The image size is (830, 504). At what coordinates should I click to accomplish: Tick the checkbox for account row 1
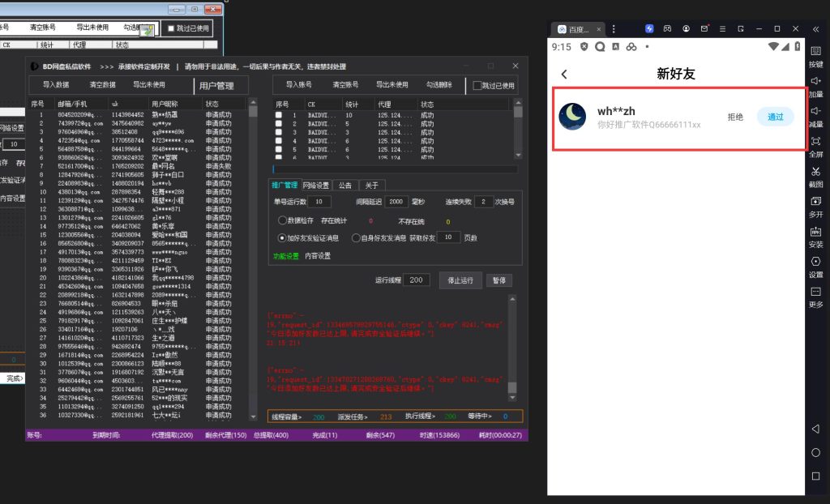[279, 116]
